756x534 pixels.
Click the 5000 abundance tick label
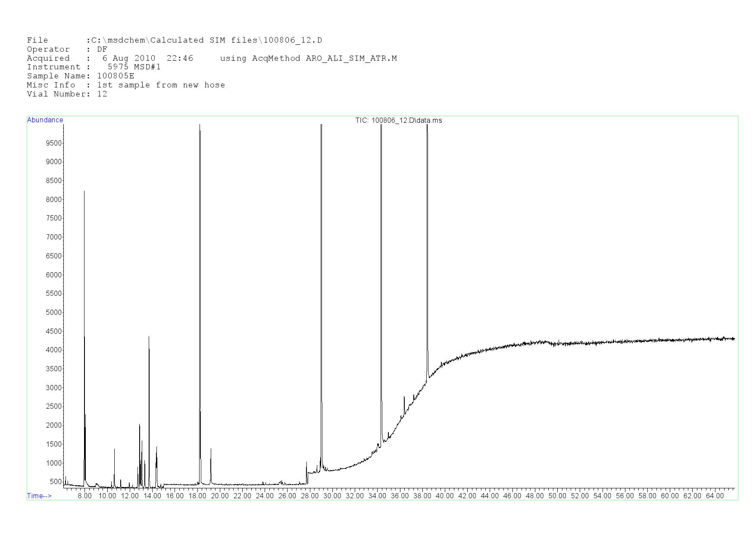(54, 312)
